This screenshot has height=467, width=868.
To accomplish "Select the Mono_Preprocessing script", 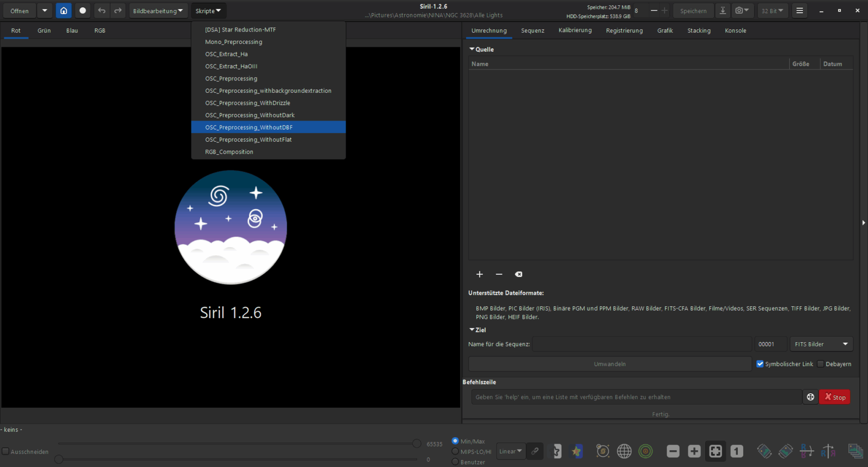I will (x=269, y=42).
